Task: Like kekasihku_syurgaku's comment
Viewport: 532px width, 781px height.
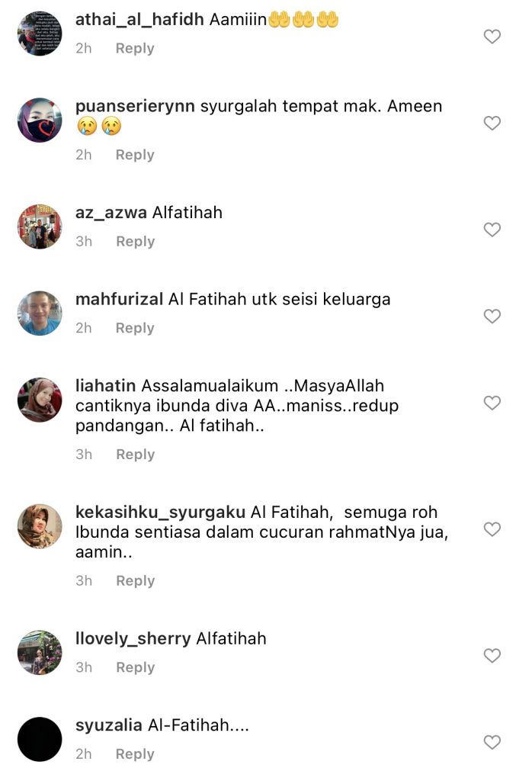Action: point(492,529)
